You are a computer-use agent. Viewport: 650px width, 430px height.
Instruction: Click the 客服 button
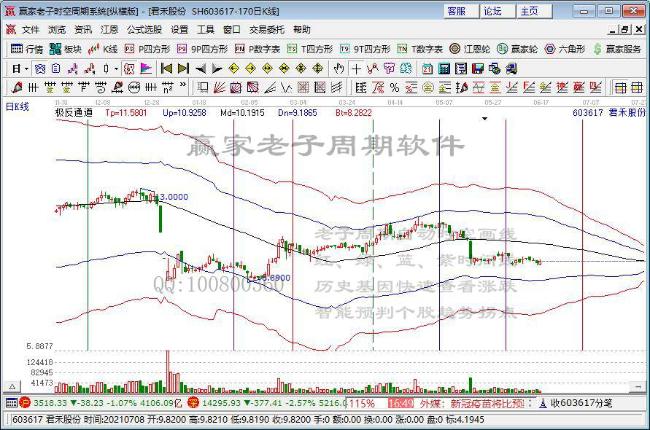coord(461,11)
